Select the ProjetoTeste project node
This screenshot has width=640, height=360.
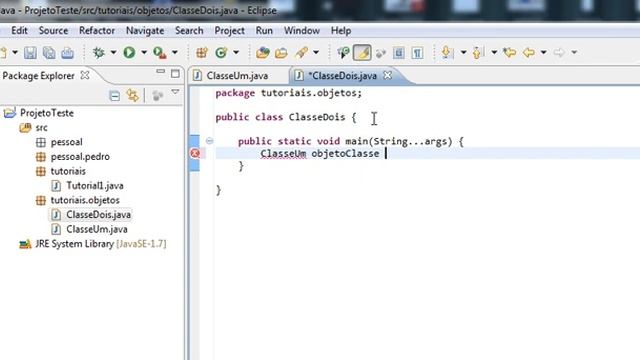(x=47, y=113)
